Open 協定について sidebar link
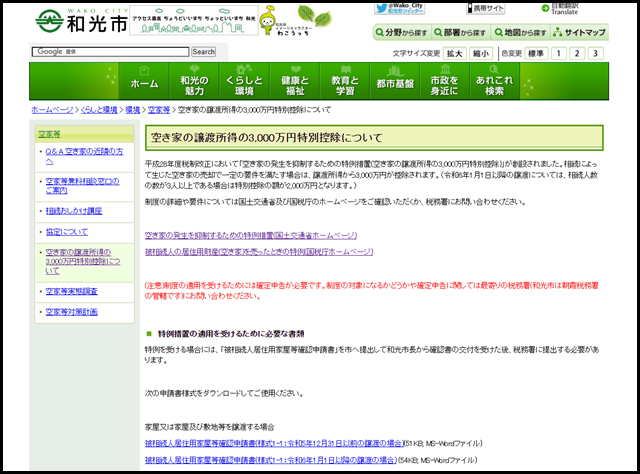 point(67,232)
